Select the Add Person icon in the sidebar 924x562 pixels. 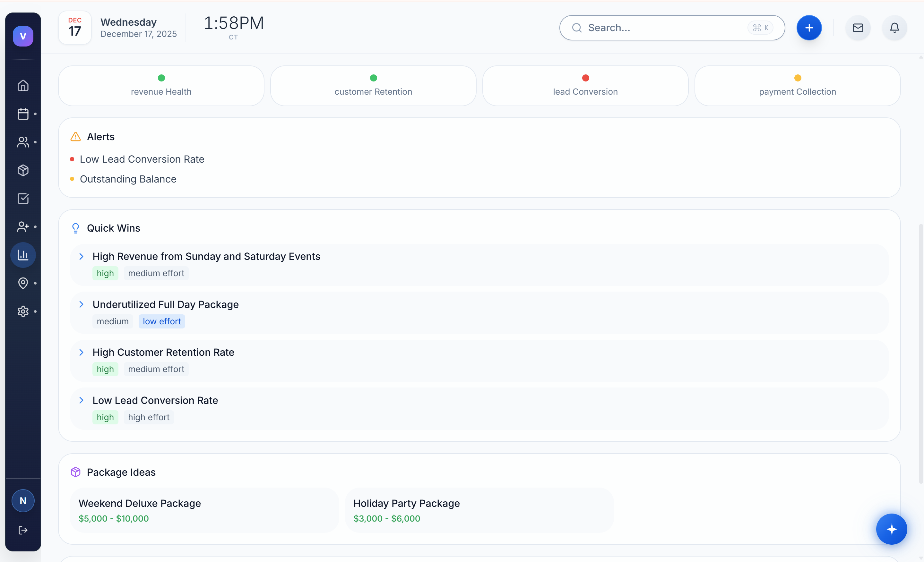23,227
